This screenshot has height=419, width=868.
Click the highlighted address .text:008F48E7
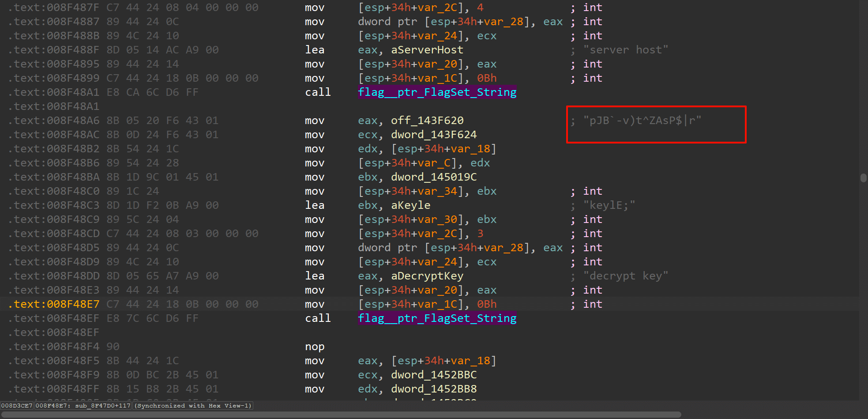[54, 304]
